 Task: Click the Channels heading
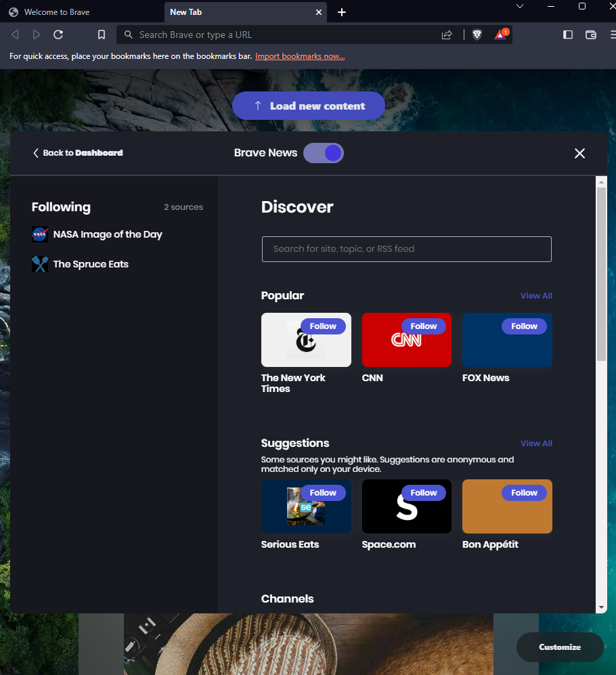click(x=287, y=598)
